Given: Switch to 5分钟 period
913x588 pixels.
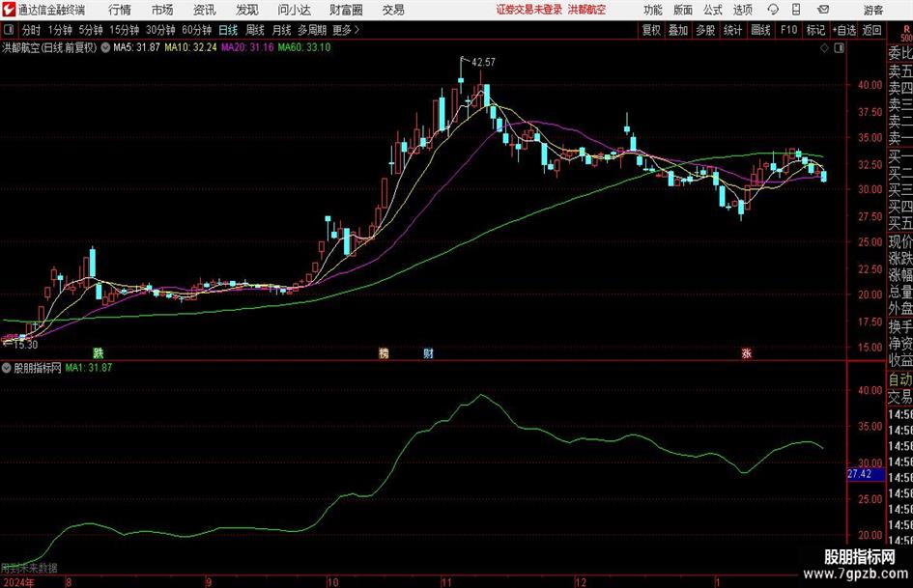Looking at the screenshot, I should 91,30.
